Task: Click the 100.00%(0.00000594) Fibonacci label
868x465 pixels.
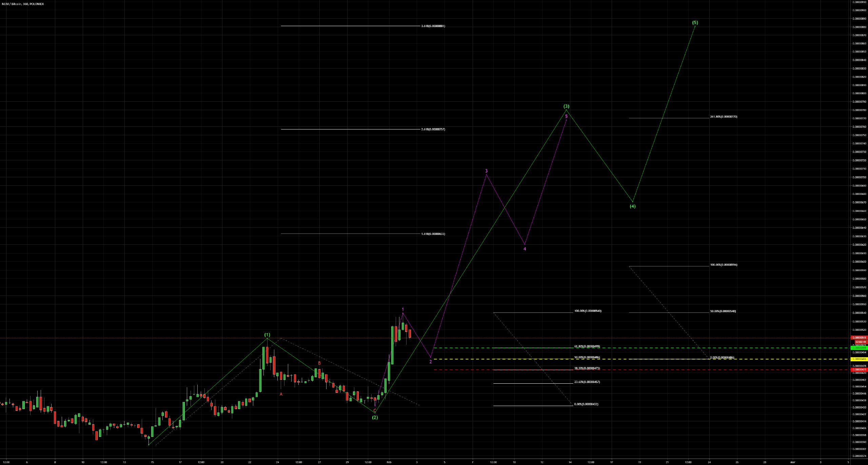Action: (724, 265)
